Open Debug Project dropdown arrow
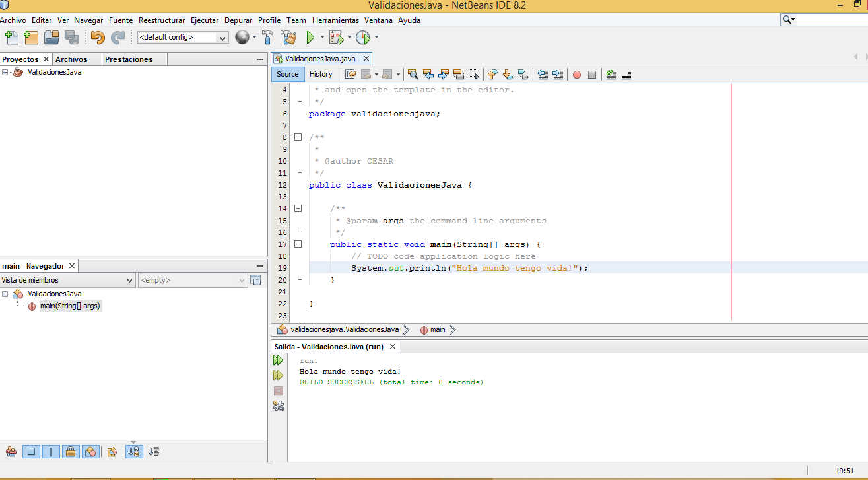Viewport: 868px width, 480px height. coord(349,38)
